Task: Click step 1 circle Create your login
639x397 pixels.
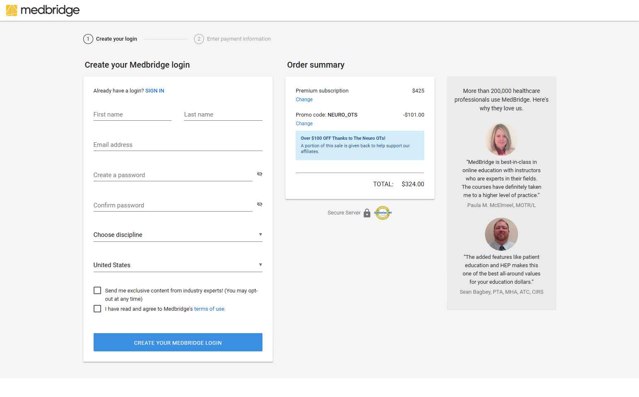Action: point(88,39)
